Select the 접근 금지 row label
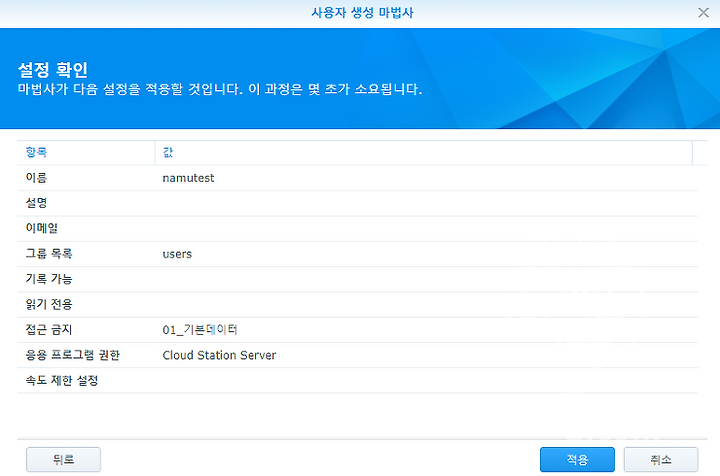Viewport: 720px width, 476px height. pos(49,330)
